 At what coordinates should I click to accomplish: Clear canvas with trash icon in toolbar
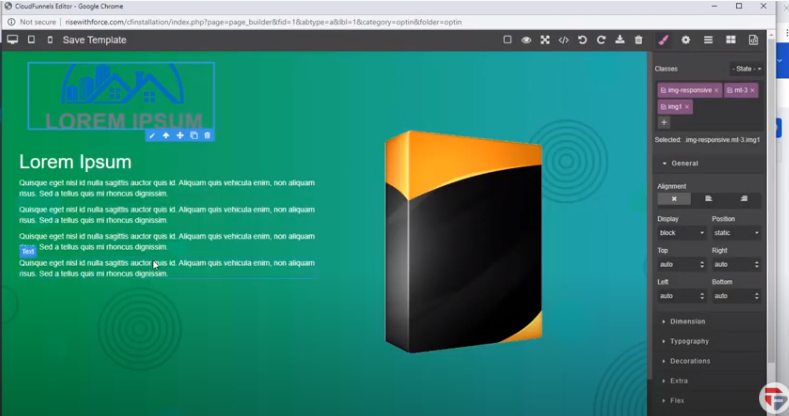(638, 40)
